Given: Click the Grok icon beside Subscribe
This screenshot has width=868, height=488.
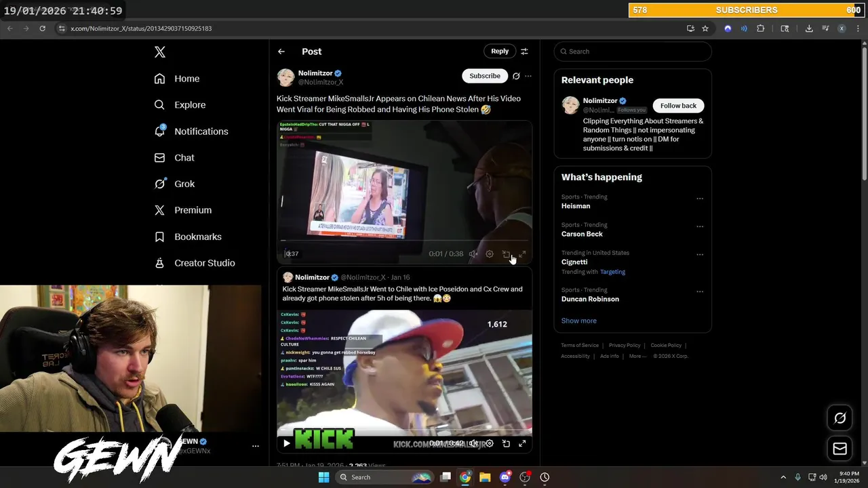Looking at the screenshot, I should (x=516, y=76).
